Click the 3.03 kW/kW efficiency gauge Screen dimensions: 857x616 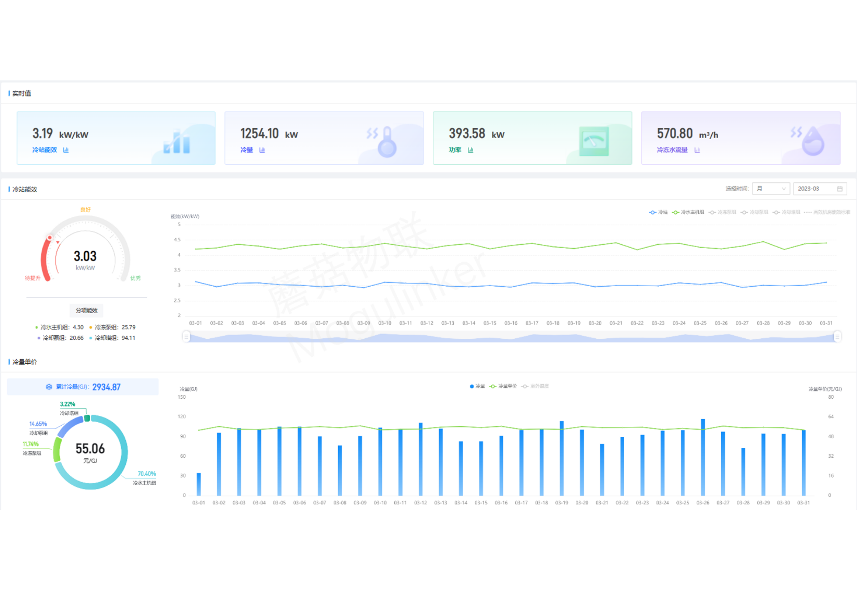(x=85, y=249)
